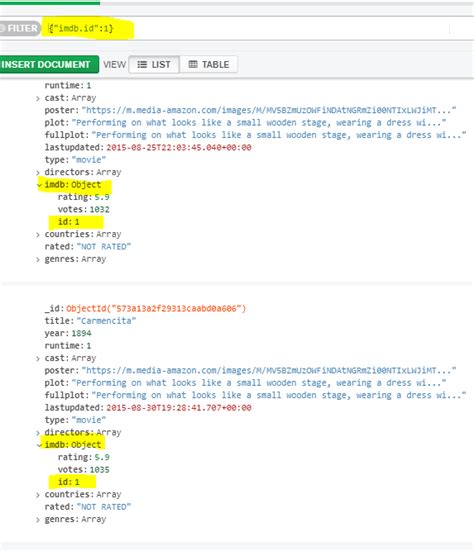
Task: Click fullplot text in Carmencita document
Action: (279, 395)
